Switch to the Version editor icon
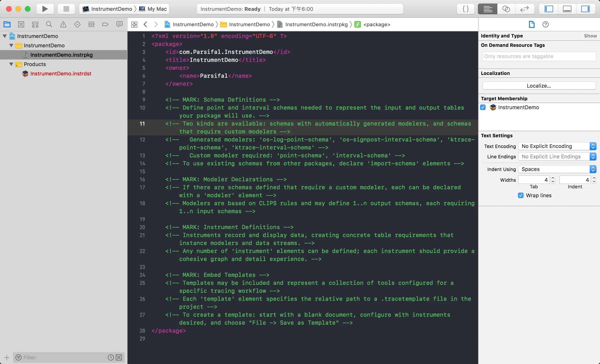The height and width of the screenshot is (364, 600). [524, 9]
